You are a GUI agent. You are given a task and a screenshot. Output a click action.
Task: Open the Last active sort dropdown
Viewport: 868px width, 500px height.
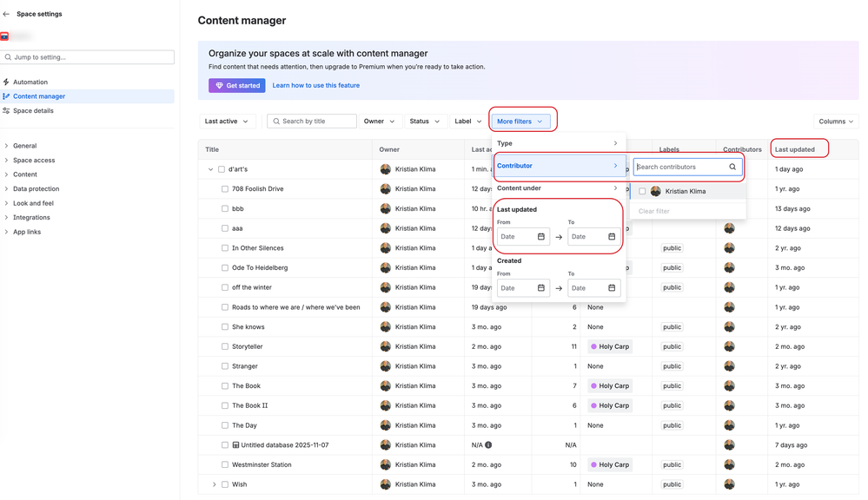coord(227,122)
